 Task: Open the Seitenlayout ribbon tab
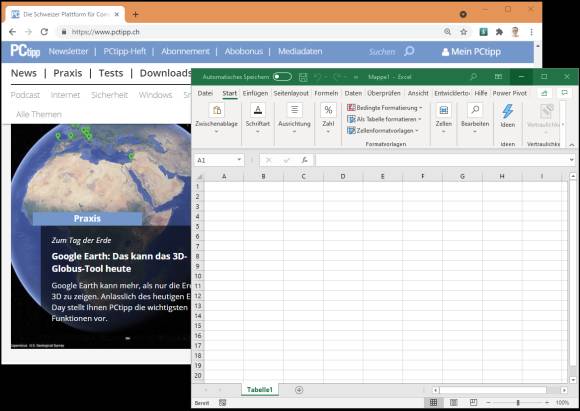coord(291,93)
